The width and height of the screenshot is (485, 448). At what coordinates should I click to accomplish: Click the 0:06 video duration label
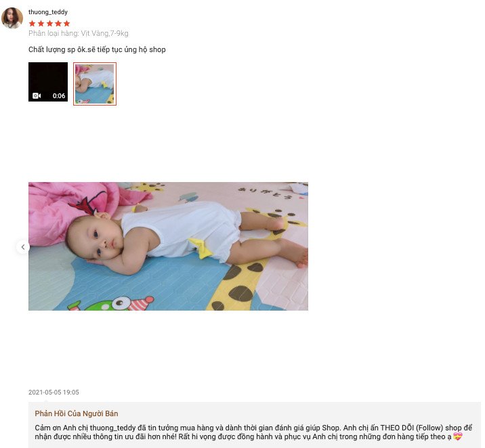point(59,96)
